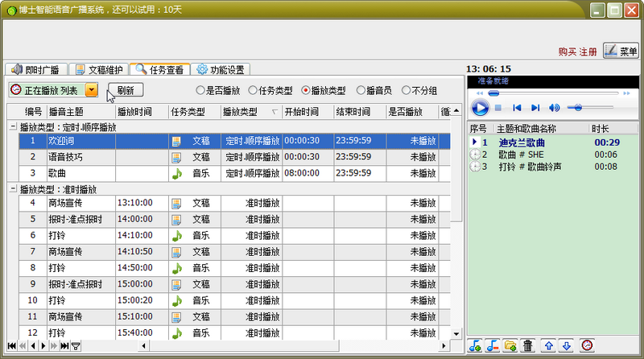644x359 pixels.
Task: Clear playlist with the trash can icon
Action: 528,346
